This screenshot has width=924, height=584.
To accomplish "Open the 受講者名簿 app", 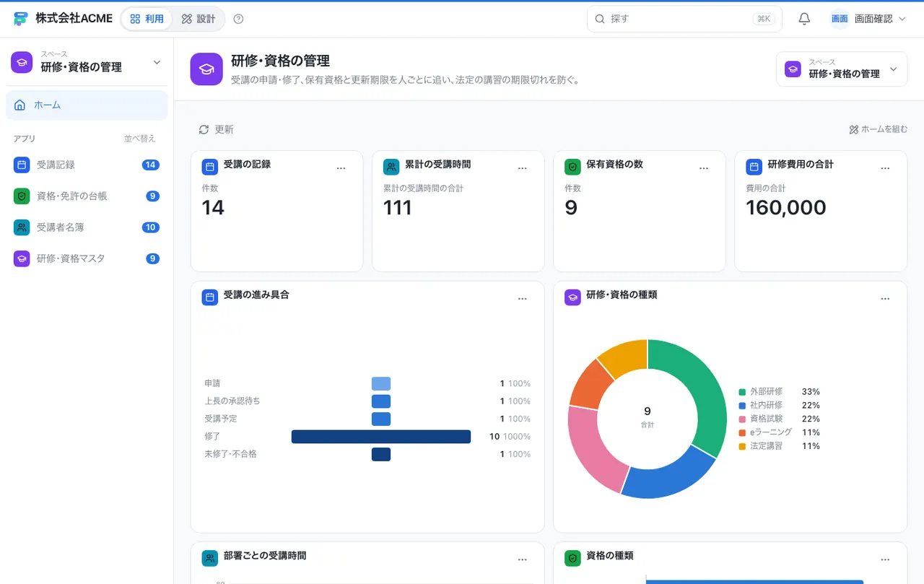I will click(x=87, y=227).
